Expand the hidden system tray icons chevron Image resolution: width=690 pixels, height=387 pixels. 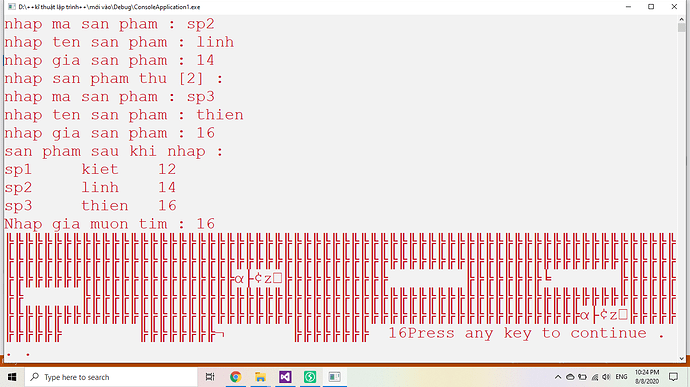[x=558, y=377]
